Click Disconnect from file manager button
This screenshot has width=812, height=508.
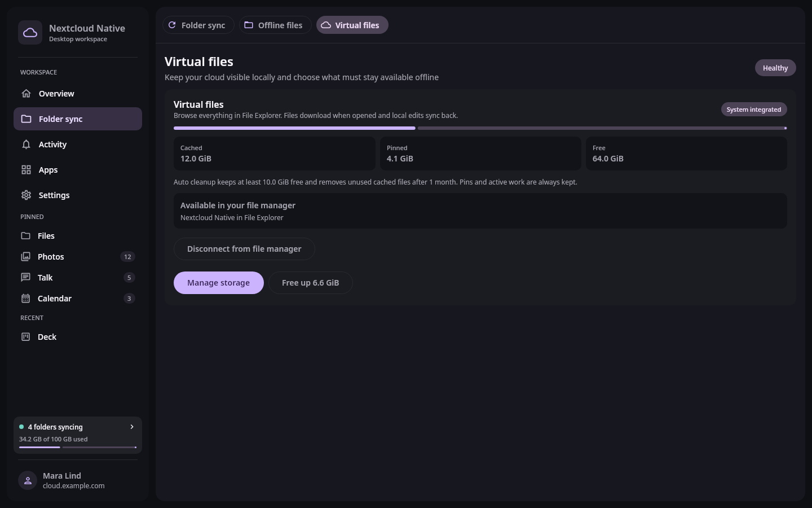point(244,249)
